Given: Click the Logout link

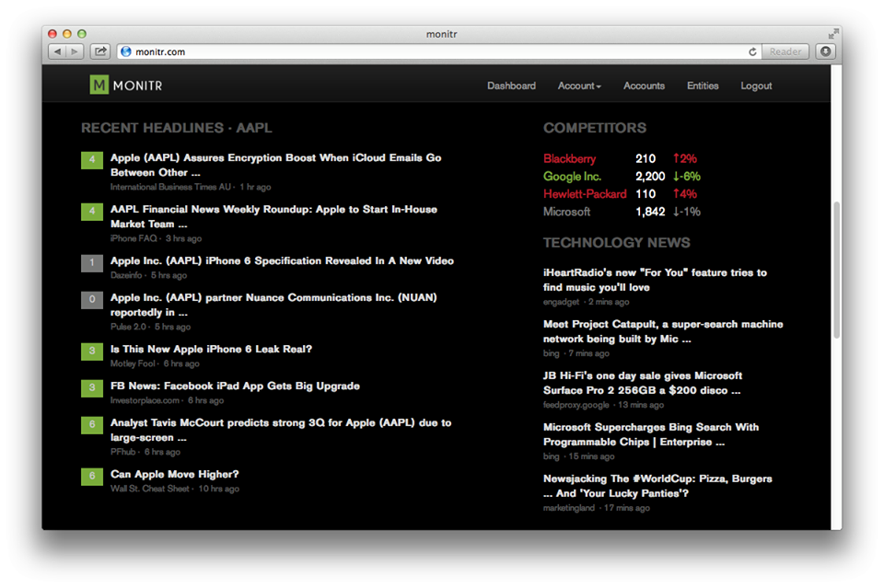Looking at the screenshot, I should 756,86.
